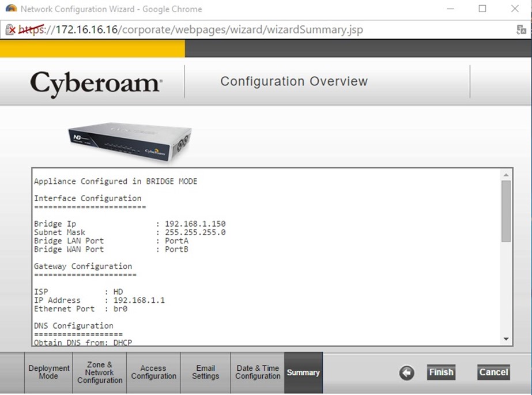Open the Deployment Mode tab
This screenshot has width=532, height=395.
48,373
